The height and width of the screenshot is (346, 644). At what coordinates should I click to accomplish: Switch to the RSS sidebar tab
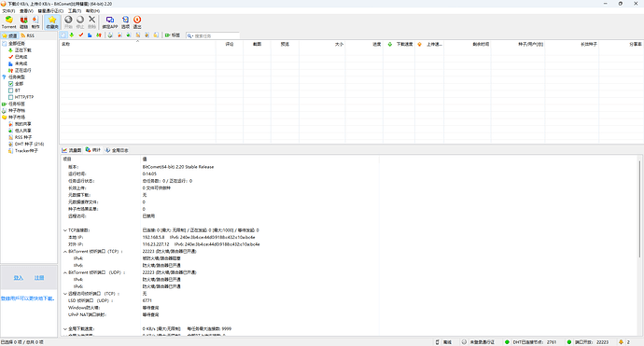click(27, 35)
